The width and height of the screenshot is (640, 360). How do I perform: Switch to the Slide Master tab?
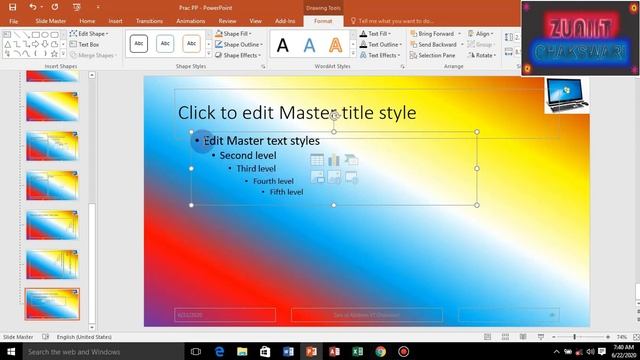[51, 21]
